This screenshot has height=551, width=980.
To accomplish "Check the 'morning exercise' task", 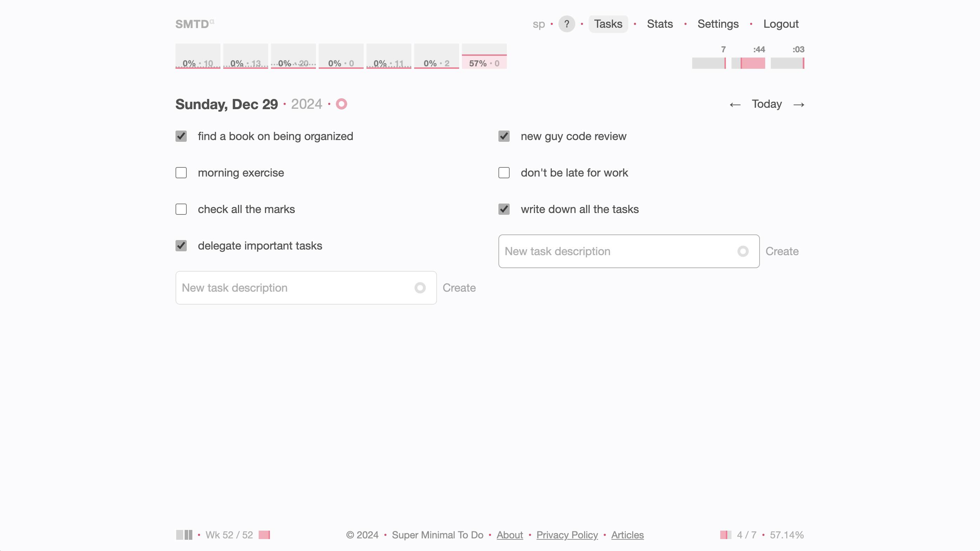I will pos(181,173).
